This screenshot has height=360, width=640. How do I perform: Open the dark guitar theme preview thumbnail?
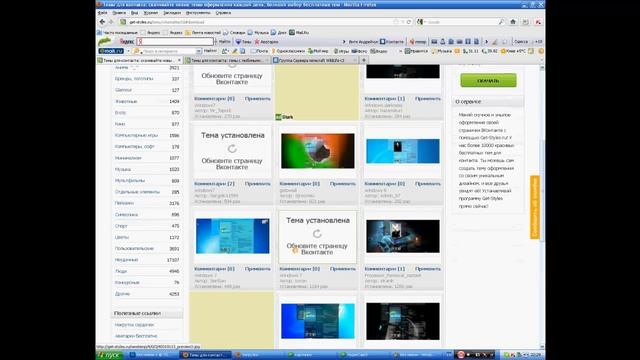[x=403, y=236]
